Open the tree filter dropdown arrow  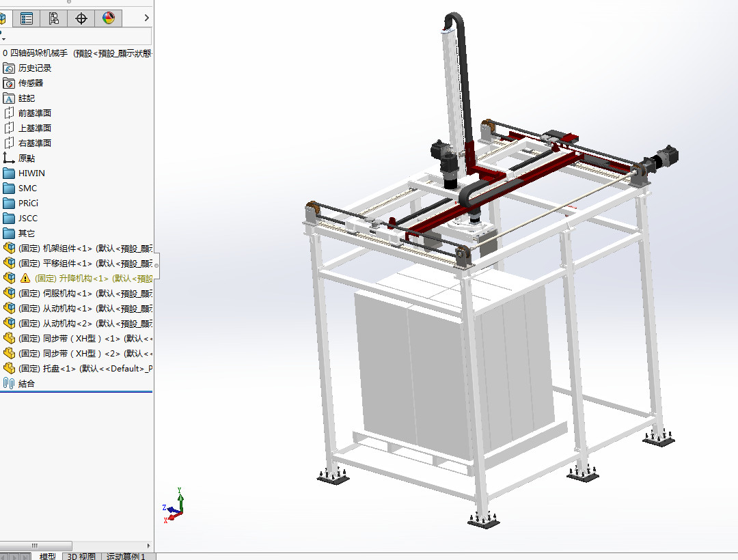coord(3,39)
